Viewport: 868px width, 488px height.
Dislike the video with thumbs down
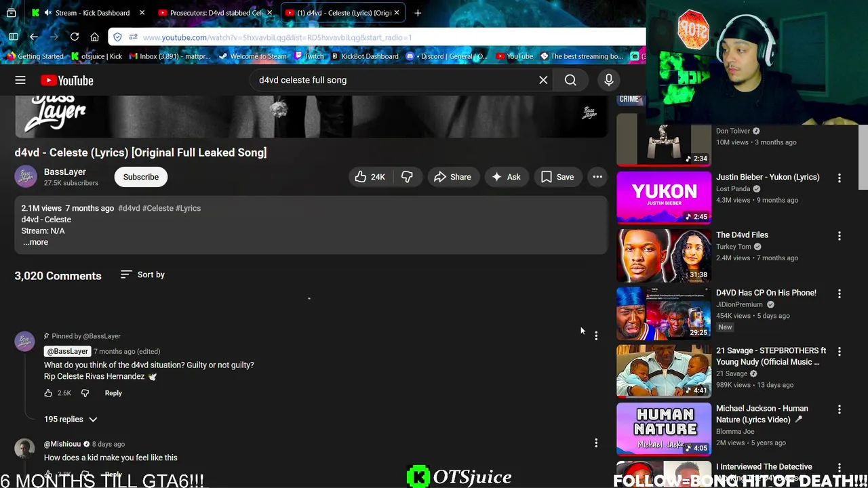coord(407,177)
